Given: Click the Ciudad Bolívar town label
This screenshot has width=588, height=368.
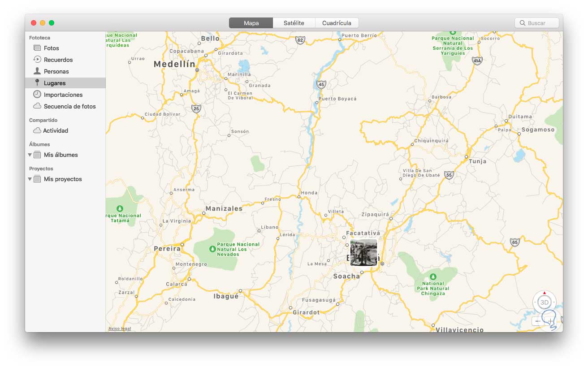Looking at the screenshot, I should 162,114.
